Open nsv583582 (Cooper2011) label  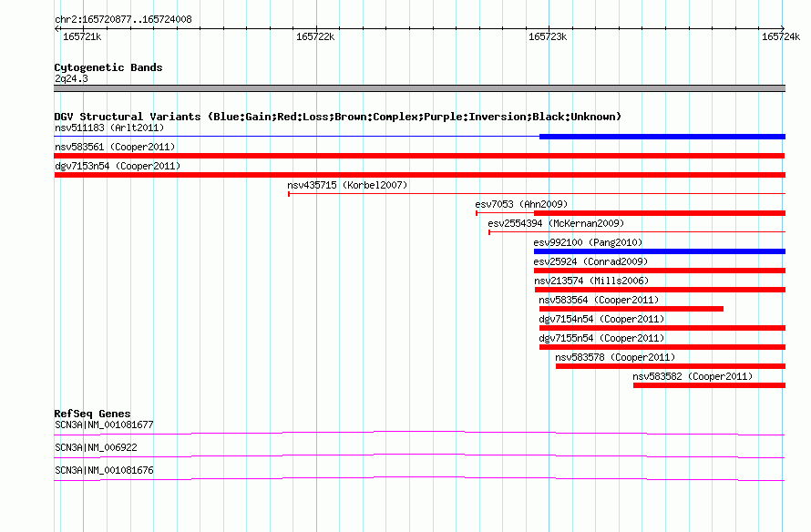(693, 376)
